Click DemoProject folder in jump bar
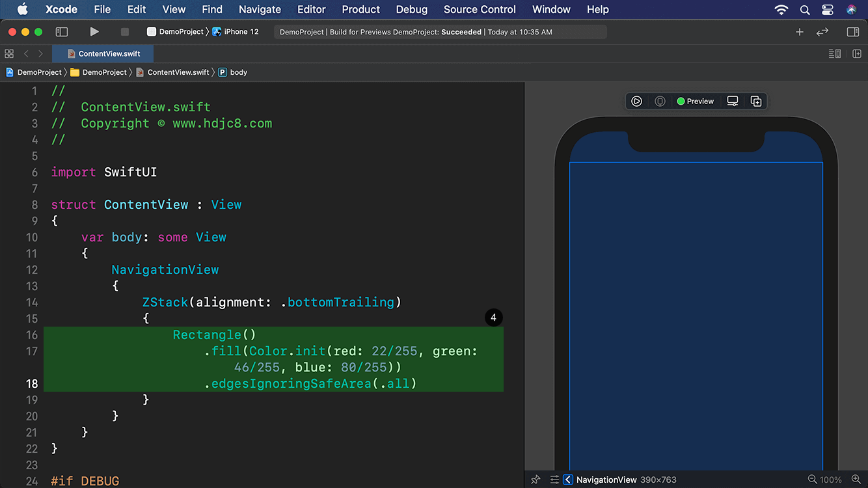 (98, 72)
